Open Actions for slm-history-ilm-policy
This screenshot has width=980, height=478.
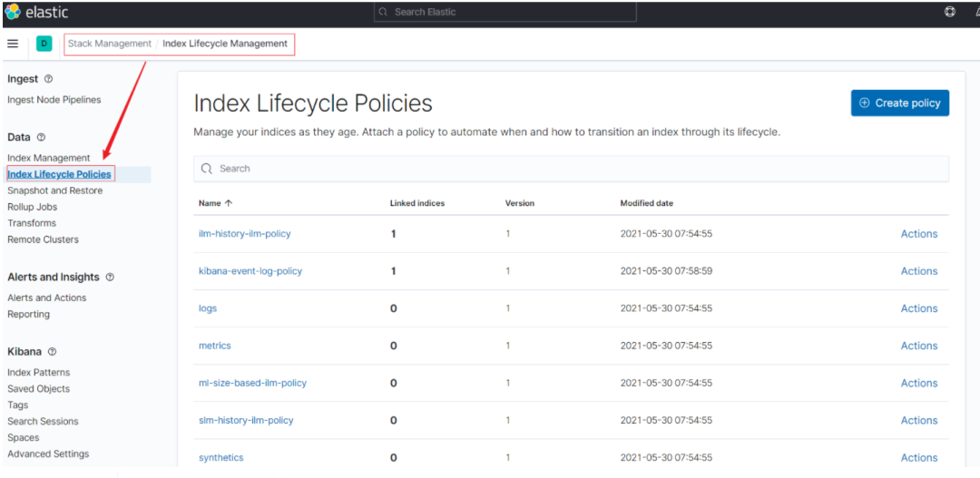click(918, 421)
